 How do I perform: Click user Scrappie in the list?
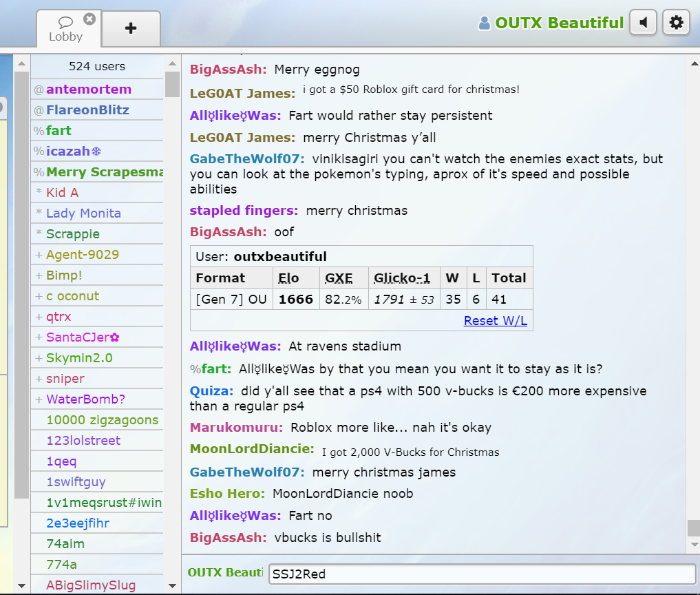tap(97, 234)
